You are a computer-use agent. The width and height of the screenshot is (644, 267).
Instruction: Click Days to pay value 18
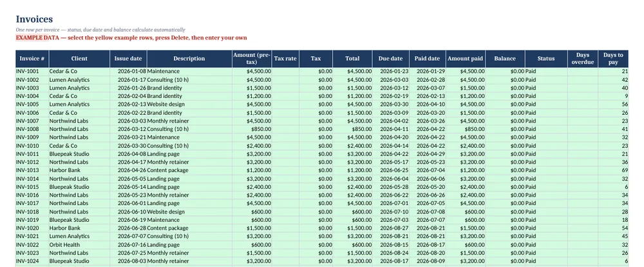pyautogui.click(x=613, y=220)
